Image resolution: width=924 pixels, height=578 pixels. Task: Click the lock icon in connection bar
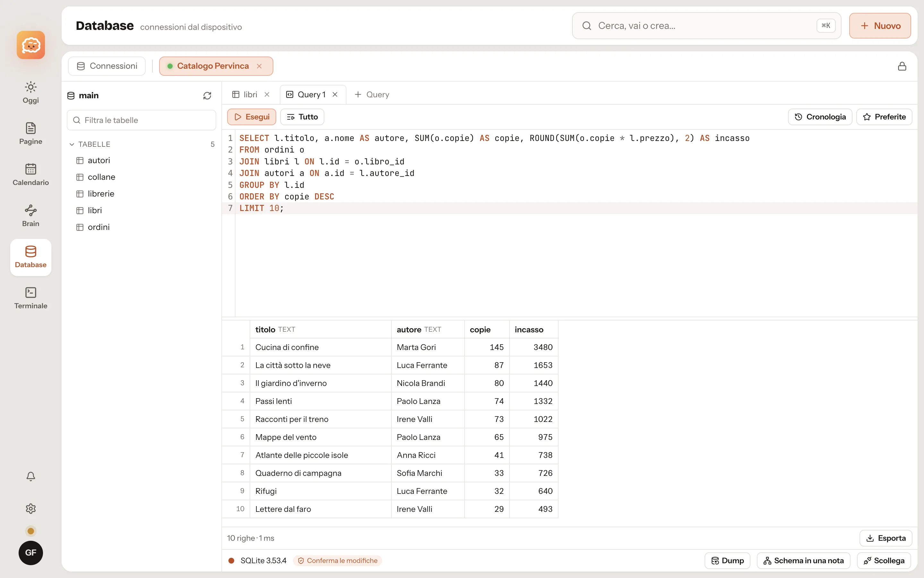(x=902, y=66)
